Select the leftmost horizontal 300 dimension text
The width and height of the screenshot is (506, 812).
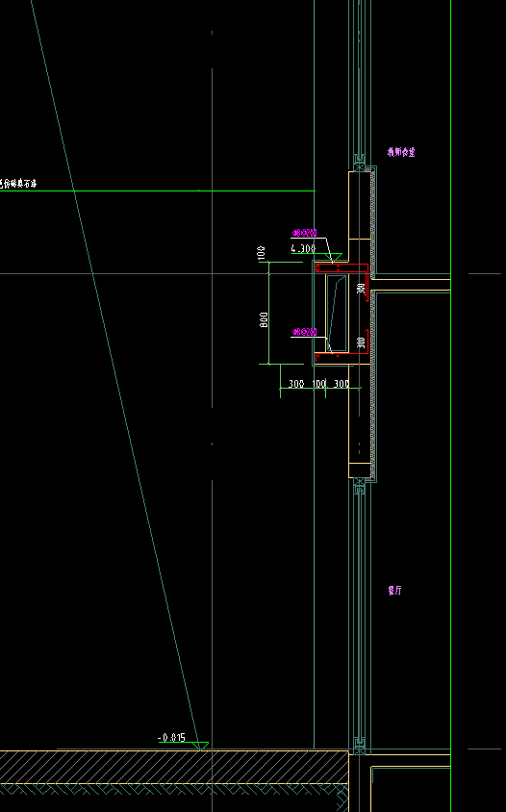pyautogui.click(x=296, y=384)
